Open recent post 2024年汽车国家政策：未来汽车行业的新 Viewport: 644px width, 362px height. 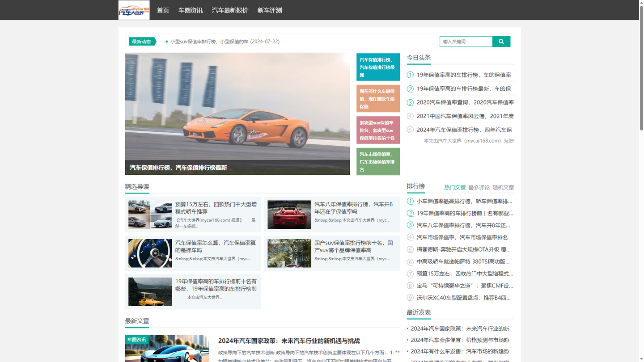(460, 328)
